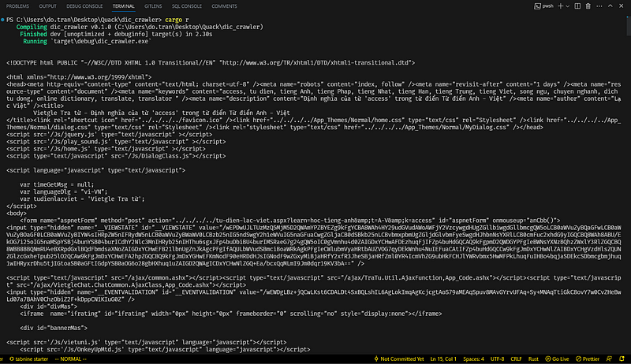Screen dimensions: 631x364
Task: Click the 'Compiling' output word
Action: click(32, 27)
